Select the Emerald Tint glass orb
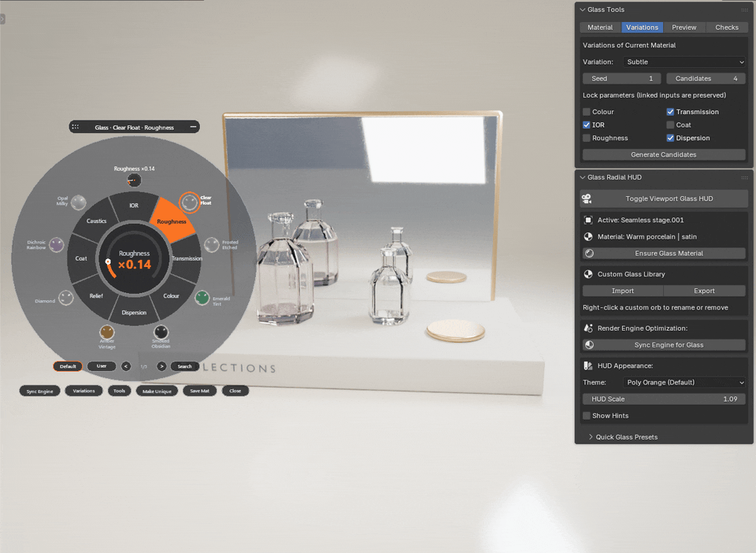 coord(202,298)
